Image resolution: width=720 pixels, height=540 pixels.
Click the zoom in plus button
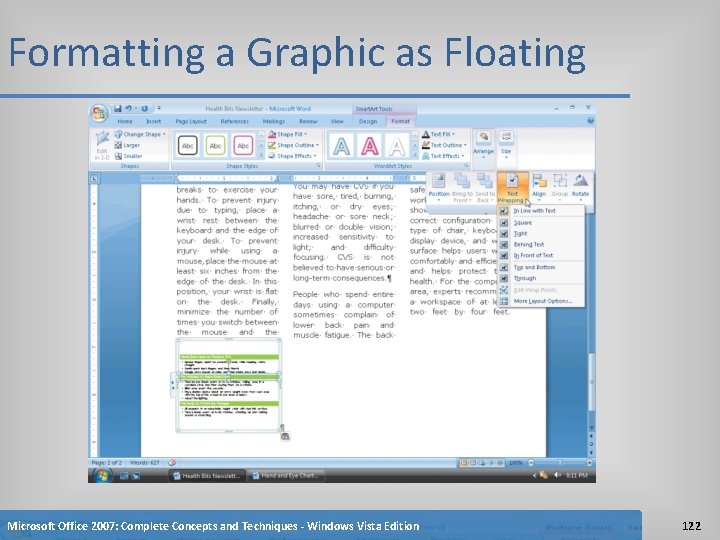click(x=589, y=463)
